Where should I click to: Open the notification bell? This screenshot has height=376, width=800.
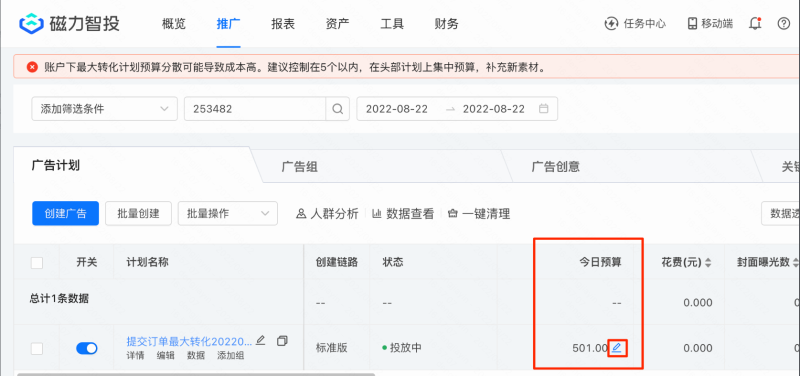[x=755, y=23]
